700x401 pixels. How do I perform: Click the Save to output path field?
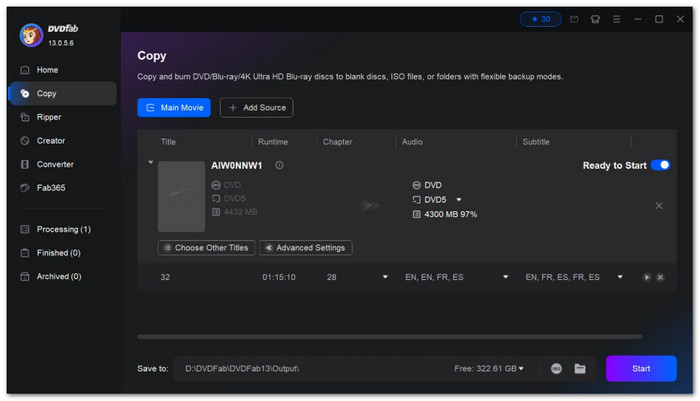pos(312,368)
